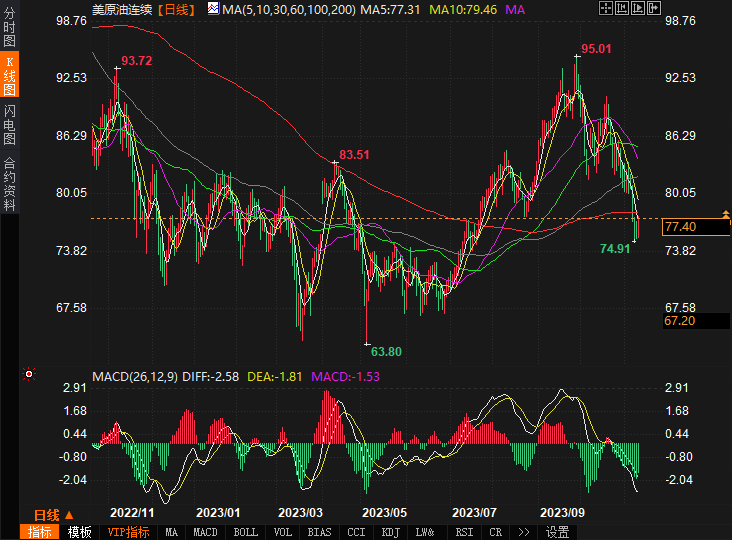Expand more indicators with the >> arrow
Screen dimensions: 732x540
[522, 532]
